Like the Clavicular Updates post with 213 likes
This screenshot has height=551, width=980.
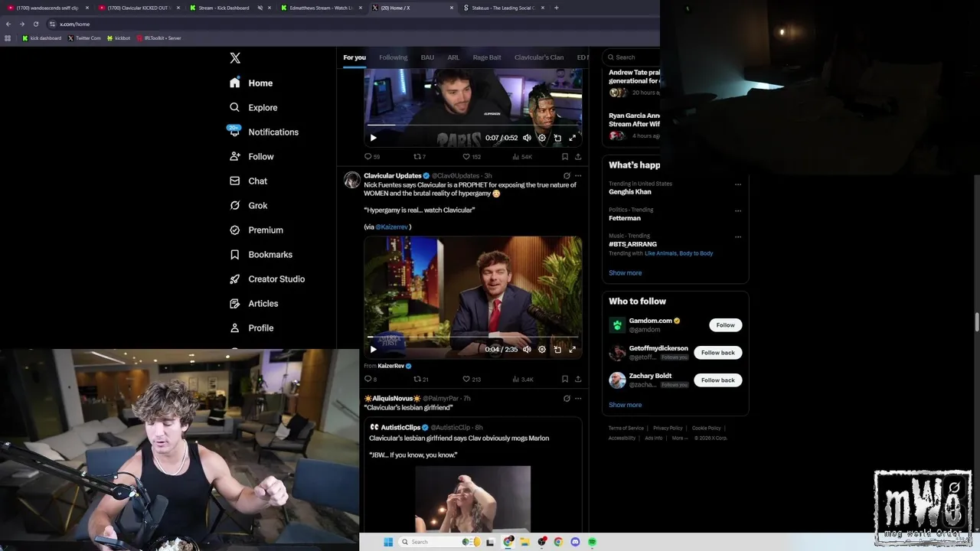pos(471,379)
